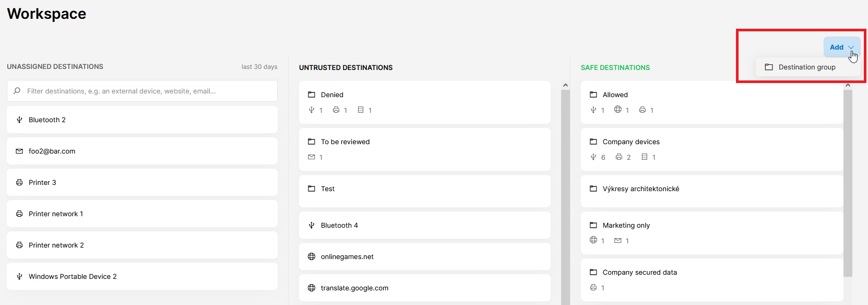Click the globe icon beside onlinegames.net

[x=312, y=256]
